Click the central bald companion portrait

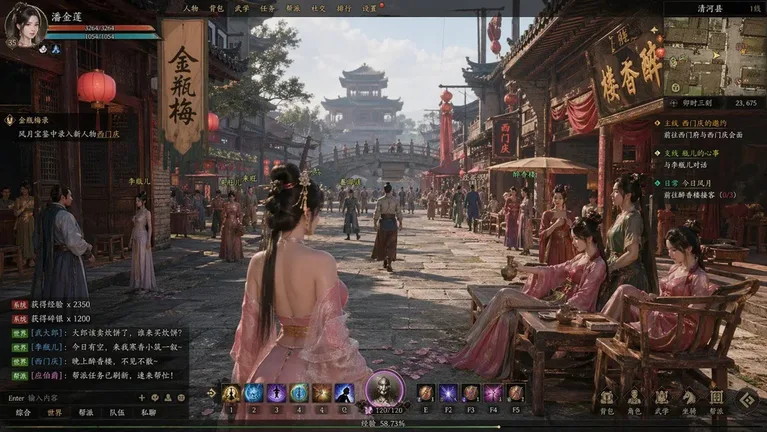point(385,389)
